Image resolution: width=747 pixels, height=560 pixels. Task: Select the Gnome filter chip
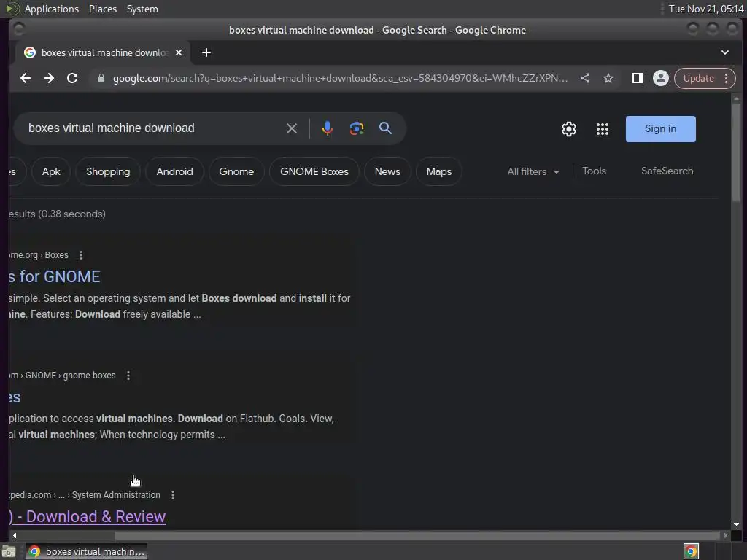pos(236,171)
